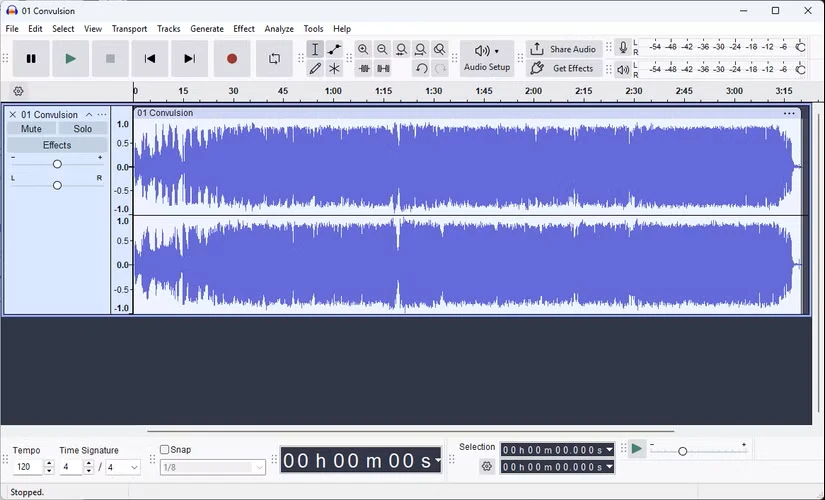Open the Generate menu
The image size is (825, 500).
[x=207, y=29]
